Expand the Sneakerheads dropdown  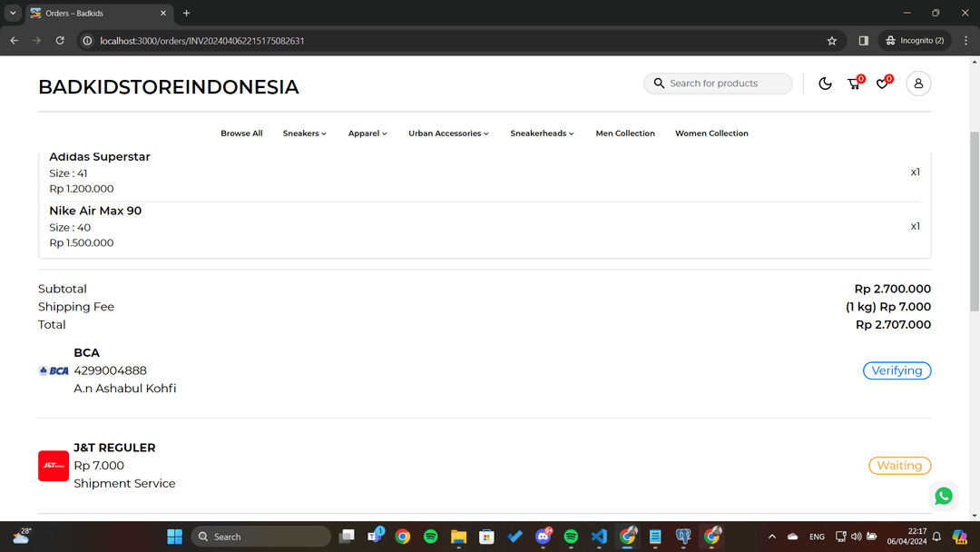[542, 133]
